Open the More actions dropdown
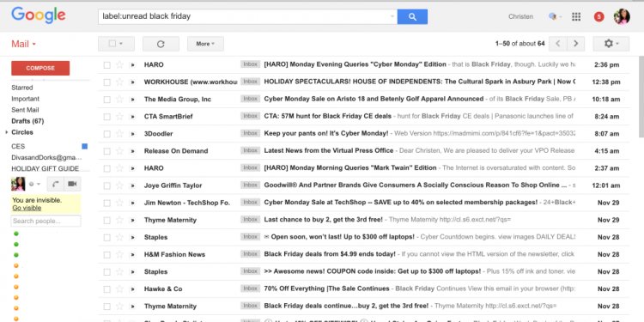The image size is (644, 322). tap(205, 44)
